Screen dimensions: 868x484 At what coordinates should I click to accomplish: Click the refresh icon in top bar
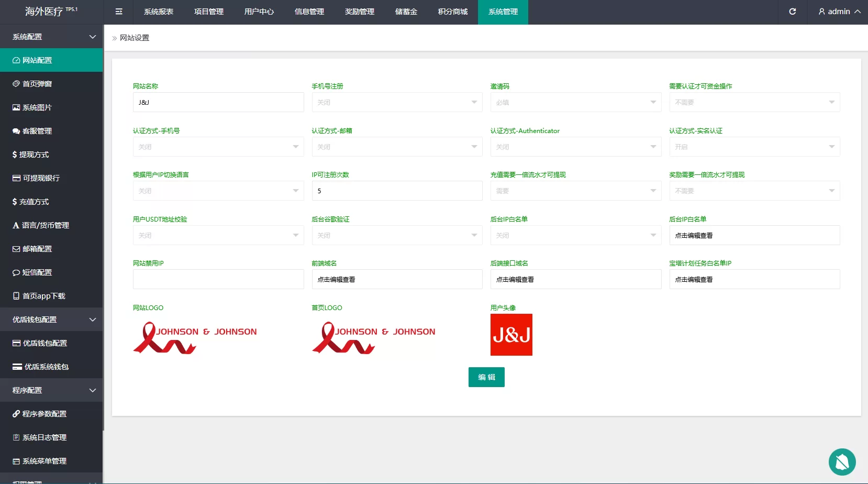tap(793, 12)
